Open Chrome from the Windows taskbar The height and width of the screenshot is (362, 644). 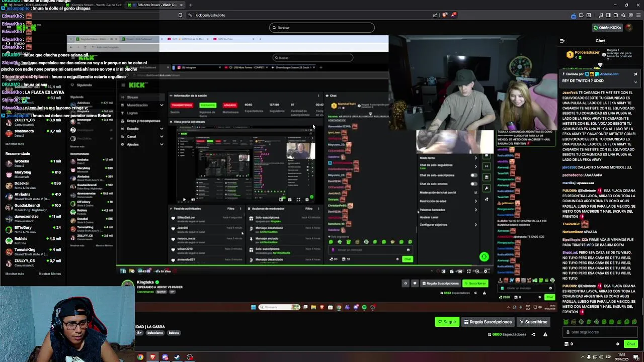tap(140, 357)
